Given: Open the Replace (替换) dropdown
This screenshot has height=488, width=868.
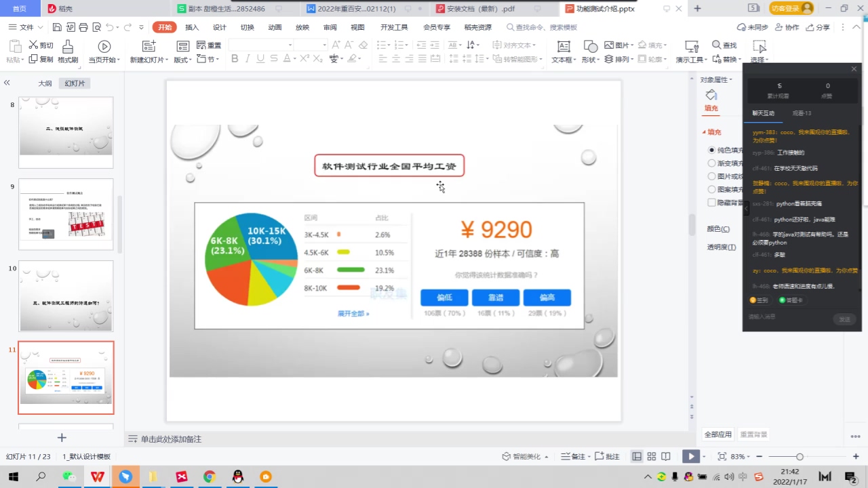Looking at the screenshot, I should (x=727, y=60).
